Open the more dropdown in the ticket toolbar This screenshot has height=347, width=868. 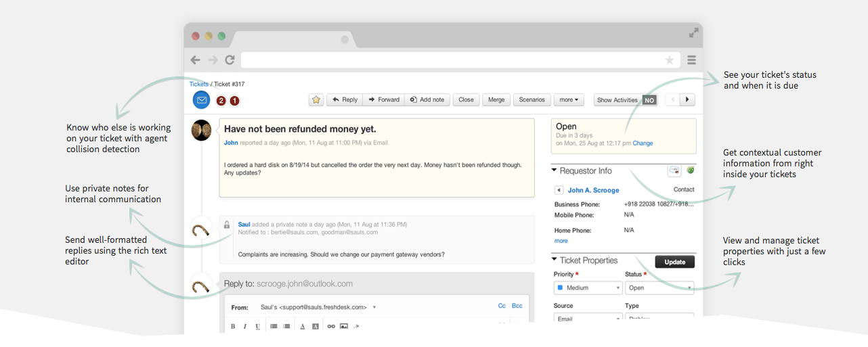tap(567, 99)
